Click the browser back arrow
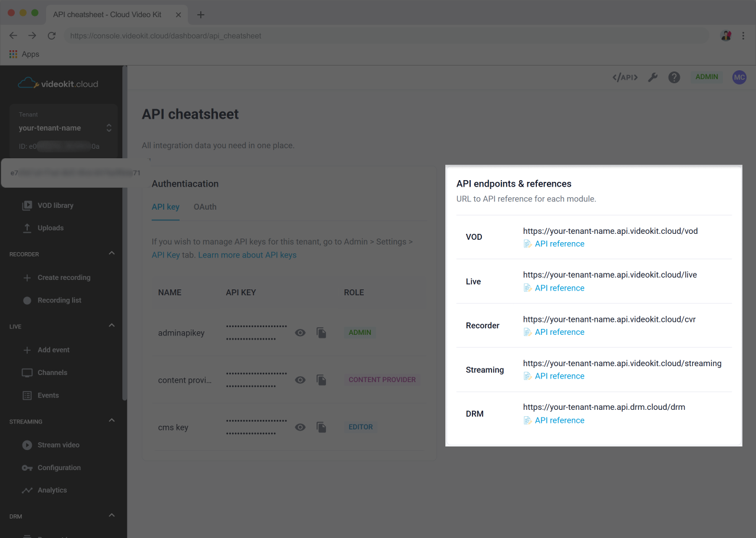 pos(13,35)
